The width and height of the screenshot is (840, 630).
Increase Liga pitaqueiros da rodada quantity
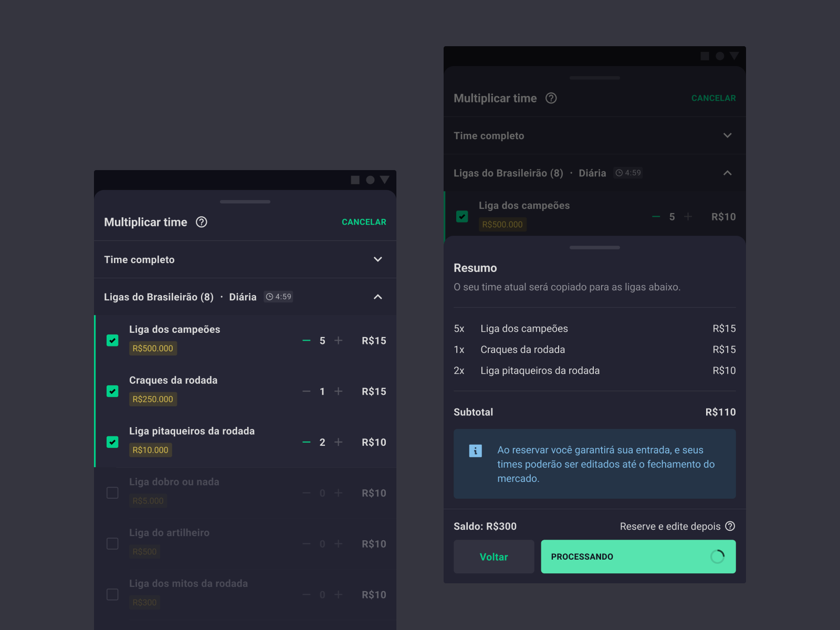339,443
